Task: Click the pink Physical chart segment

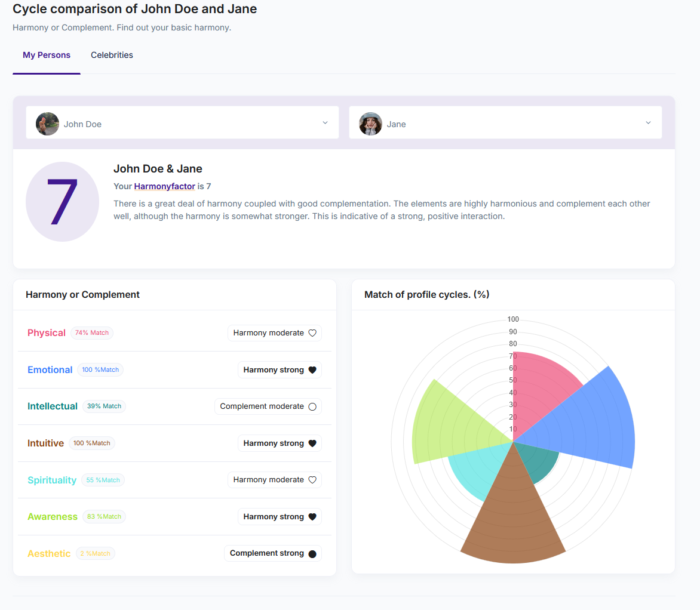Action: [542, 388]
